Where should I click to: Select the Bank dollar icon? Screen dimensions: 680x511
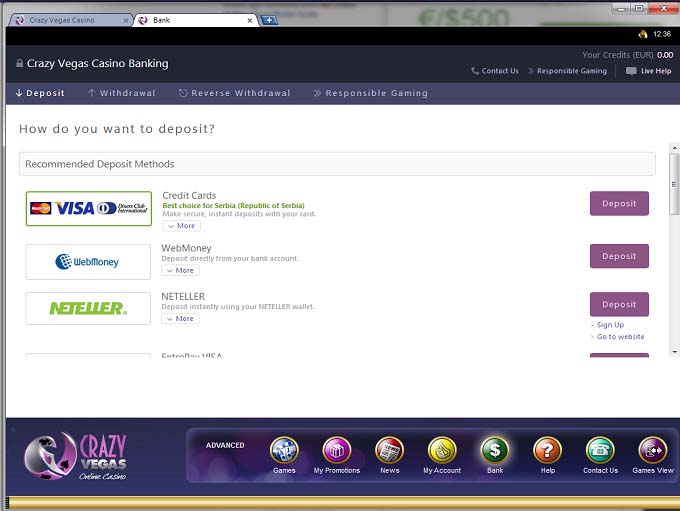point(495,451)
